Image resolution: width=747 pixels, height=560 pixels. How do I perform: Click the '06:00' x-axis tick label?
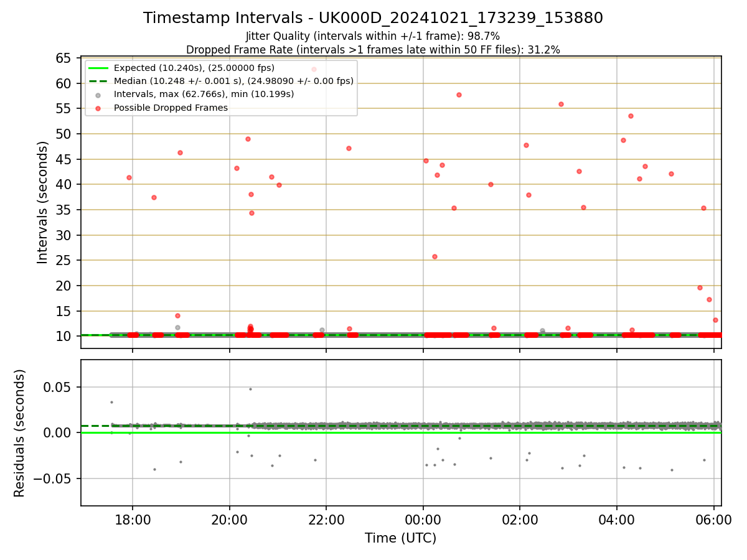pyautogui.click(x=714, y=520)
